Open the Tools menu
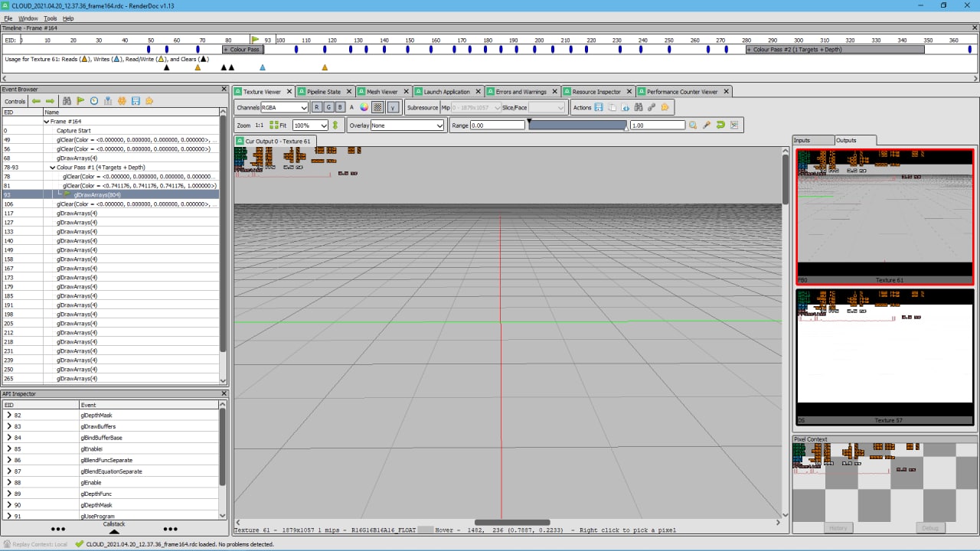 (x=51, y=18)
